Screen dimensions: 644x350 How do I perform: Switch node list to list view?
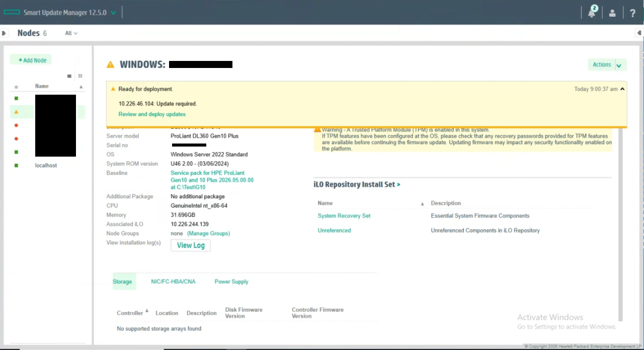69,76
